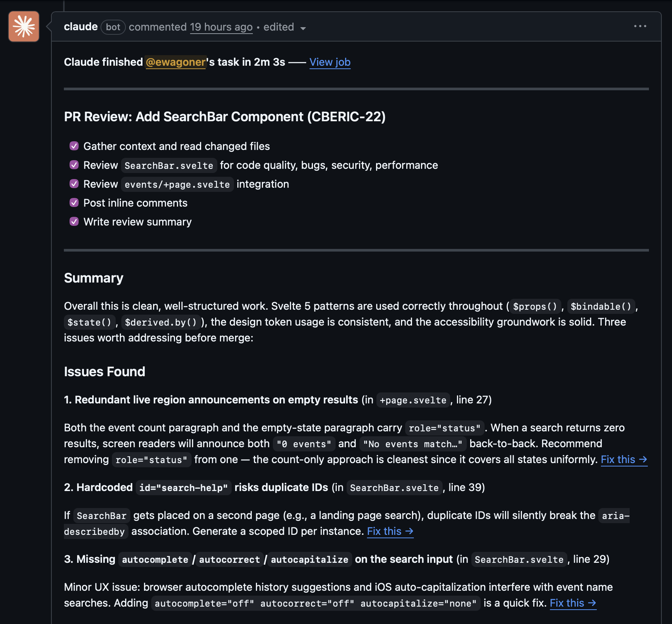The height and width of the screenshot is (624, 672).
Task: Follow "Fix this" for autocomplete issue
Action: point(572,603)
